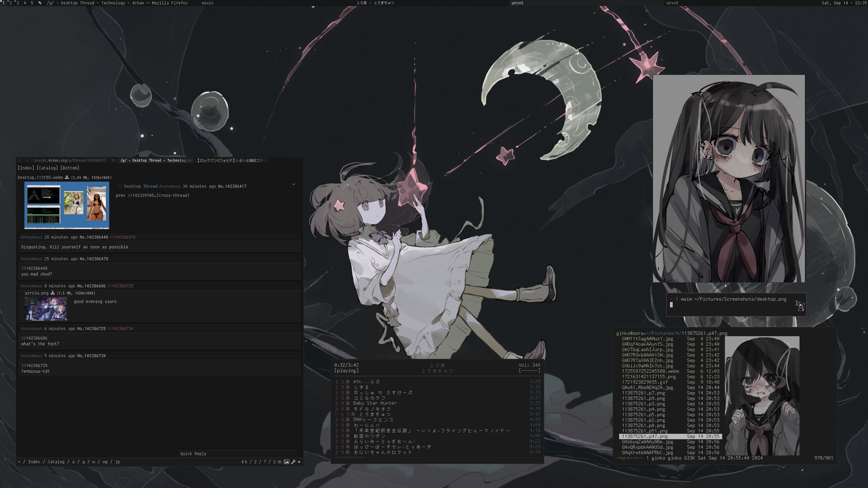Click cross-thread quote >>102339705

coord(158,195)
